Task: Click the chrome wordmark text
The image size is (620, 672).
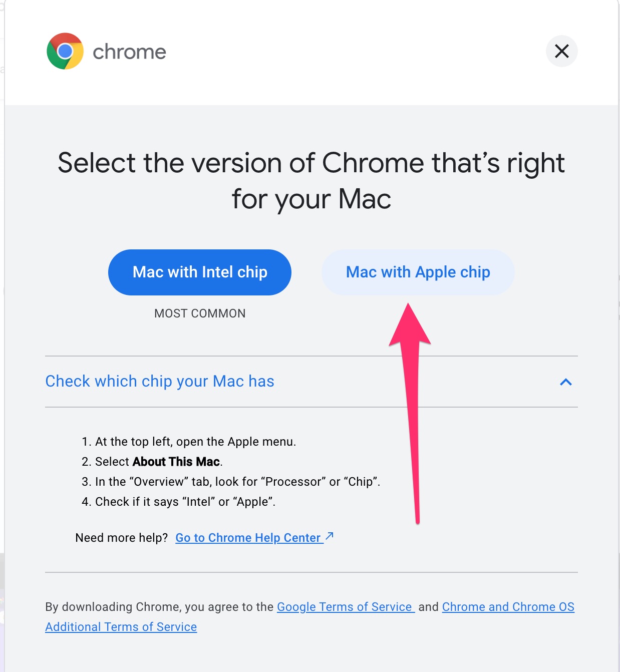Action: click(x=129, y=52)
